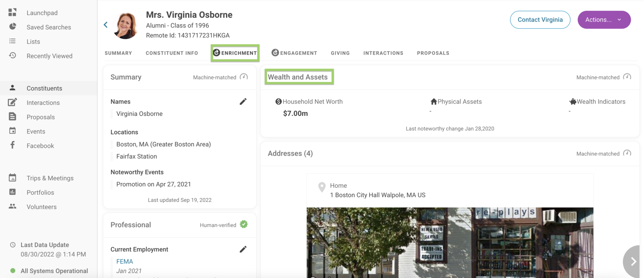644x278 pixels.
Task: Click Wealth and Assets machine-matched gauge icon
Action: (x=627, y=77)
